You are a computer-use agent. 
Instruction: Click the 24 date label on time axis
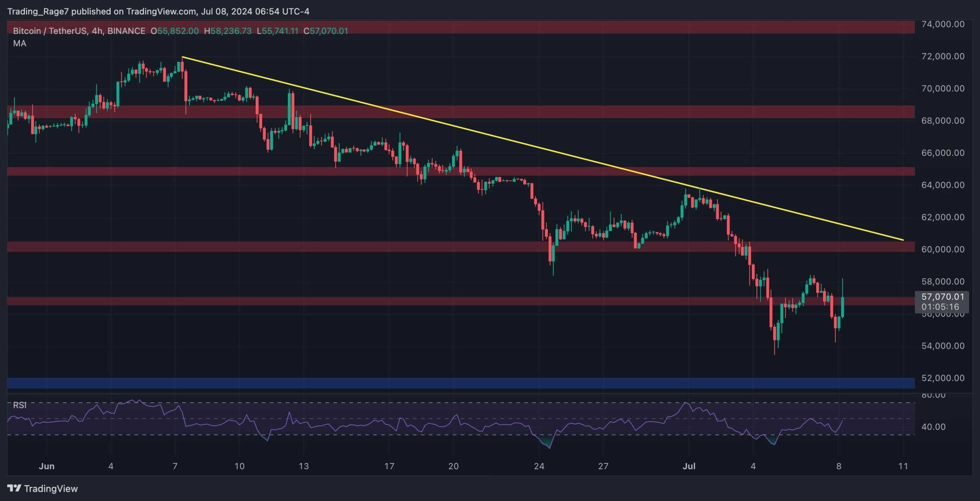(x=539, y=466)
